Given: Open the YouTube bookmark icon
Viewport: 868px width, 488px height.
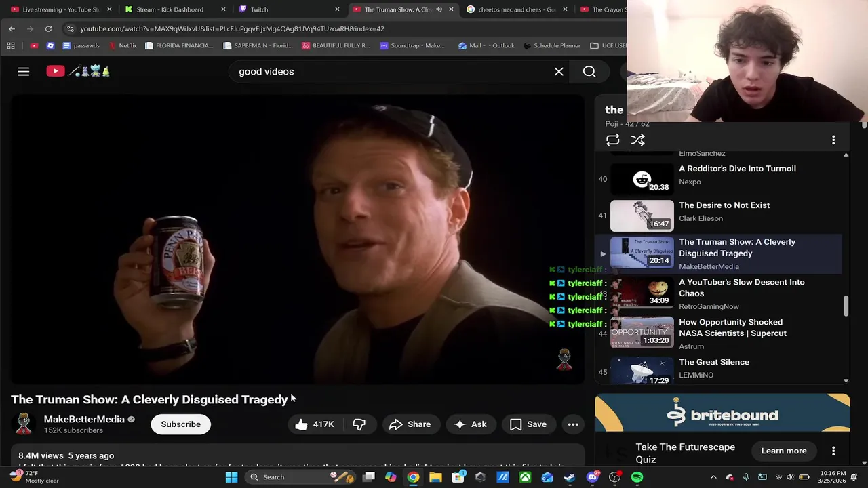Looking at the screenshot, I should [35, 45].
